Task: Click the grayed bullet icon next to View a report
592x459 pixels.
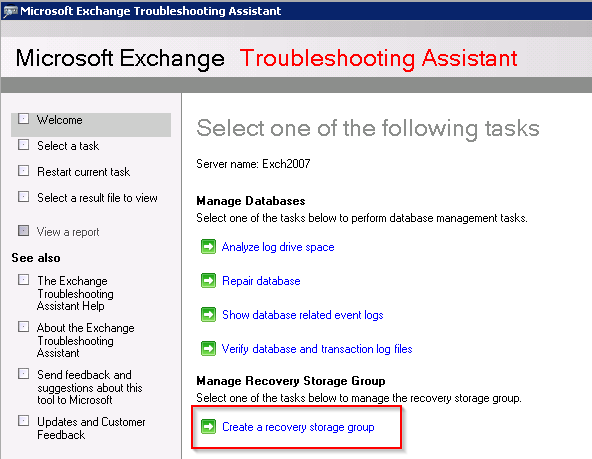Action: [x=23, y=231]
